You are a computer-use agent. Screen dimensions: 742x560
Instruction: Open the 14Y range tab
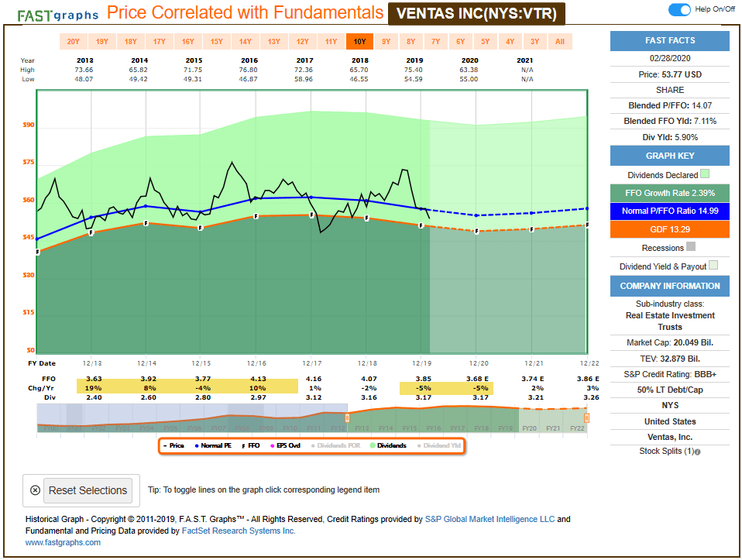(x=245, y=42)
